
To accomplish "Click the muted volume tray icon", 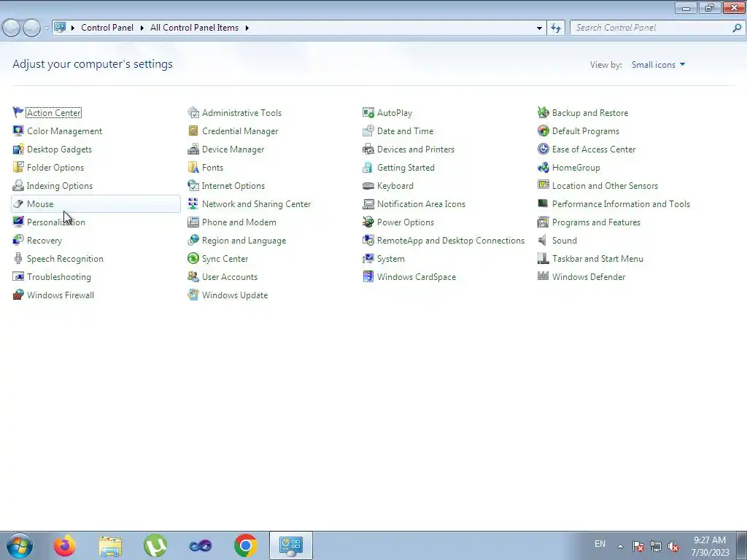I will coord(673,546).
